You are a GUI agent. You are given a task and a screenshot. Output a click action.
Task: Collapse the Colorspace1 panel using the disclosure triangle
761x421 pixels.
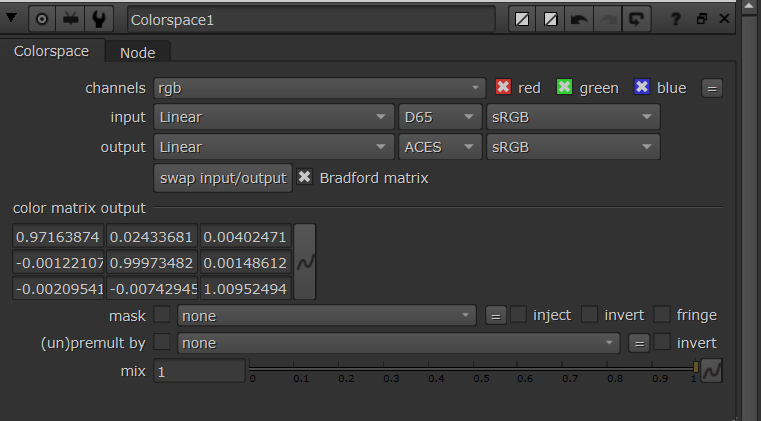[x=12, y=18]
